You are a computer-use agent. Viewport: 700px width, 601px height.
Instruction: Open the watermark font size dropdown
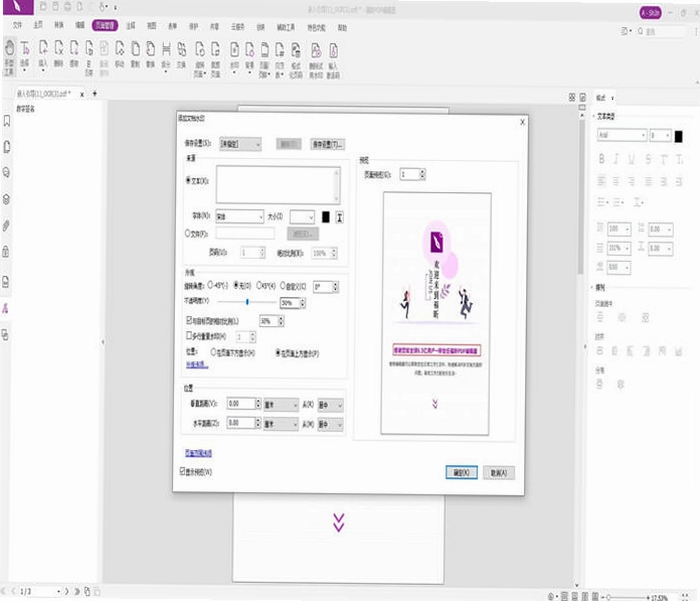pos(302,217)
